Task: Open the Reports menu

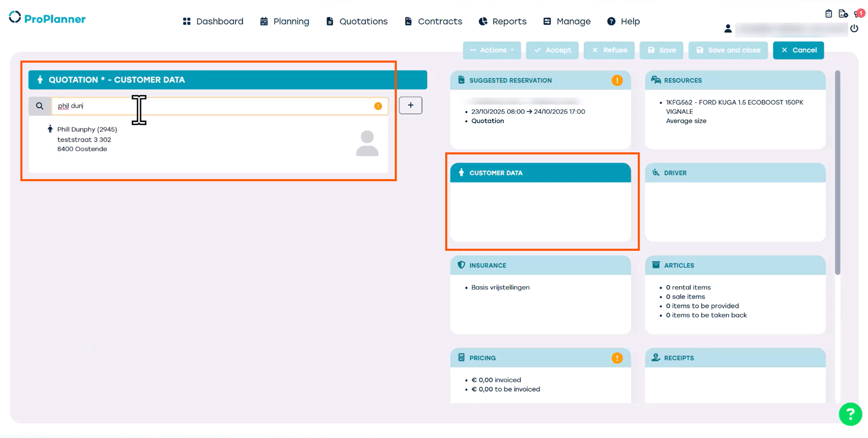Action: (x=503, y=21)
